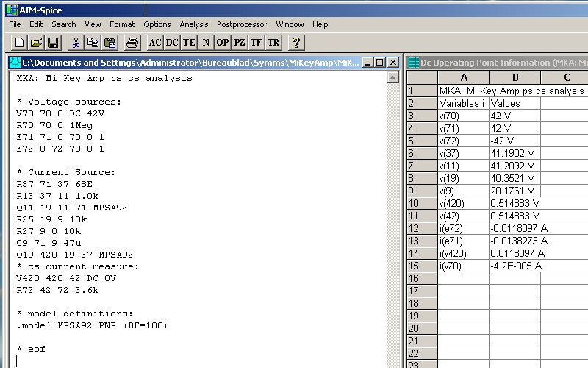This screenshot has height=368, width=588.
Task: Select row 3 header in results table
Action: click(x=422, y=116)
